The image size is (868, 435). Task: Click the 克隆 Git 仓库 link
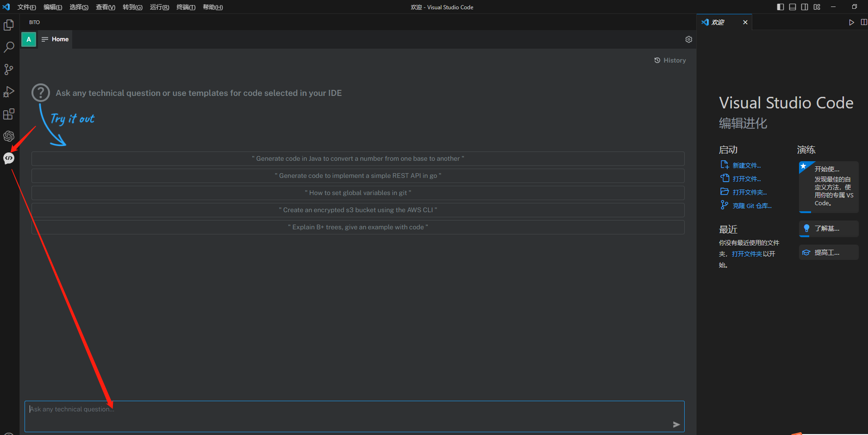point(751,206)
